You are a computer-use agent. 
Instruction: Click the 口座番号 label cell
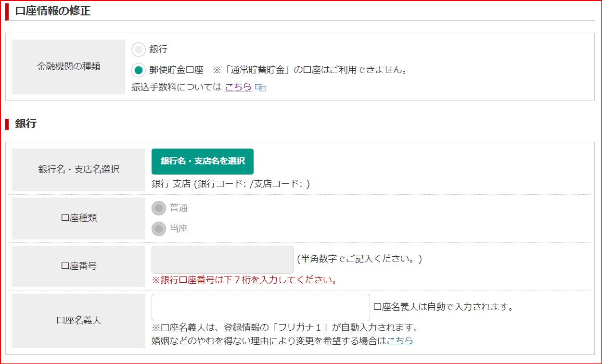pyautogui.click(x=78, y=266)
